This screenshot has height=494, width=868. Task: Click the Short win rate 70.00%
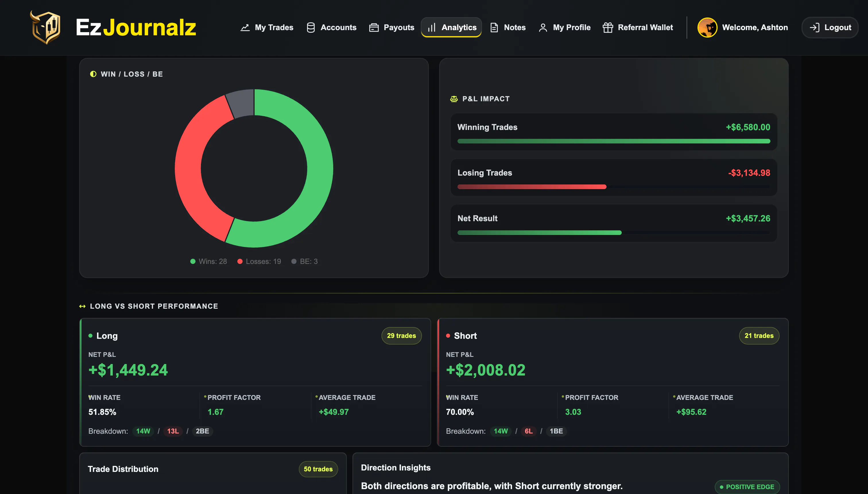point(460,412)
